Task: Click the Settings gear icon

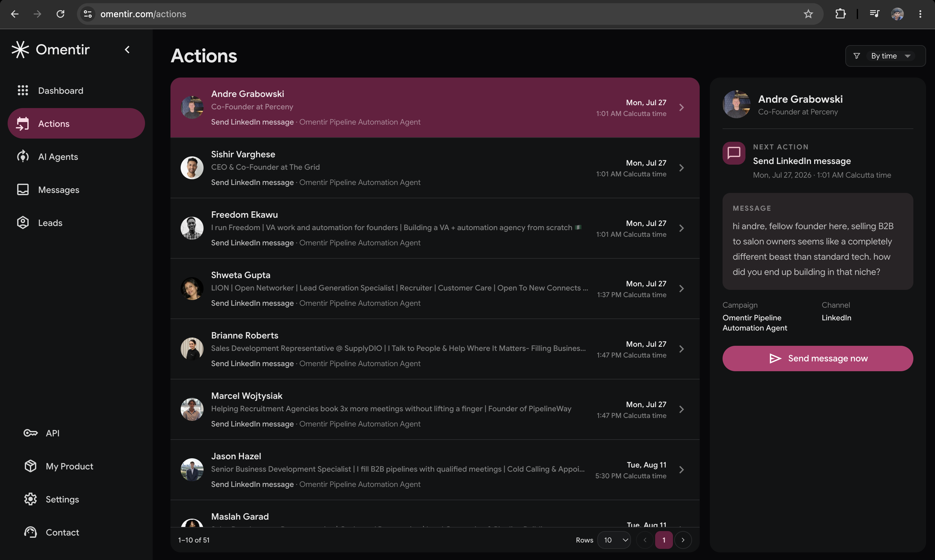Action: (31, 499)
